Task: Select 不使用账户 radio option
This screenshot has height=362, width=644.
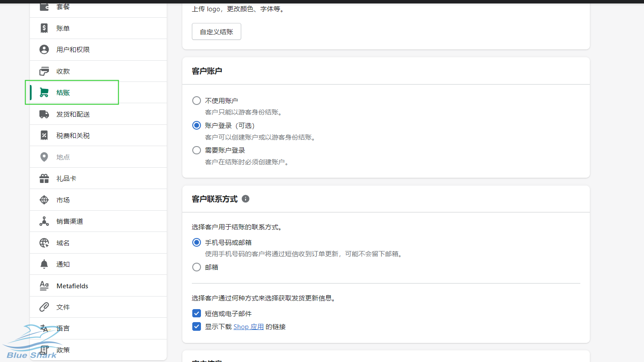Action: click(x=197, y=101)
